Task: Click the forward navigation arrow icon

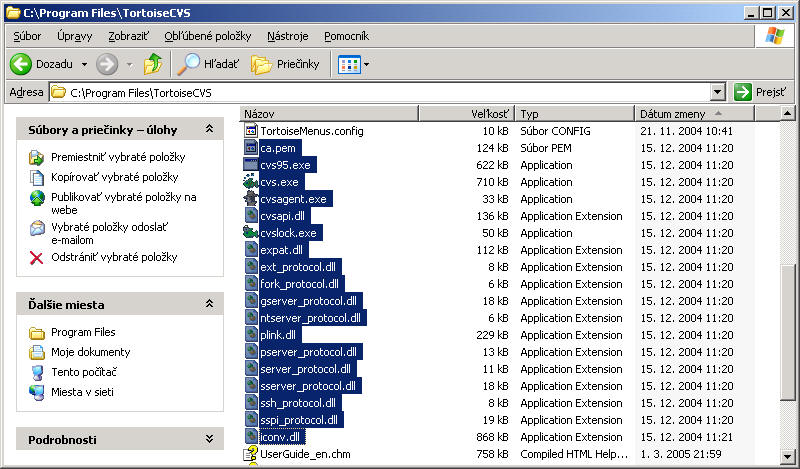Action: click(x=107, y=64)
